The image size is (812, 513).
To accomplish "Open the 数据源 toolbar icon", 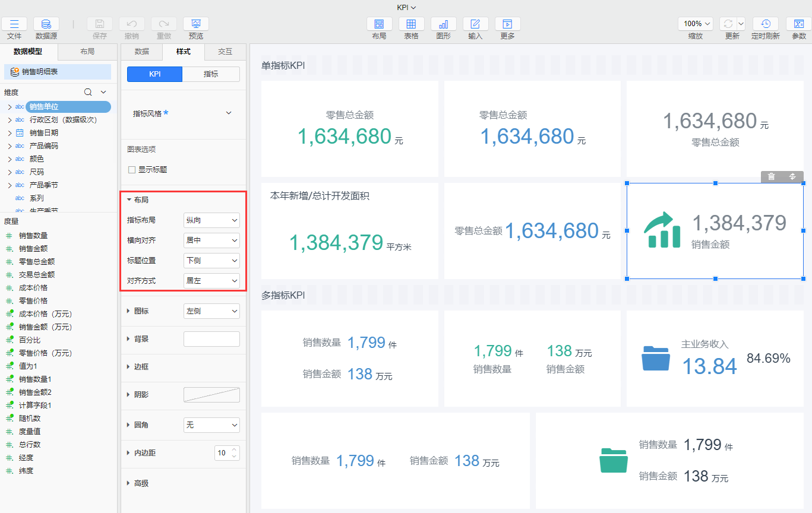I will (x=46, y=24).
